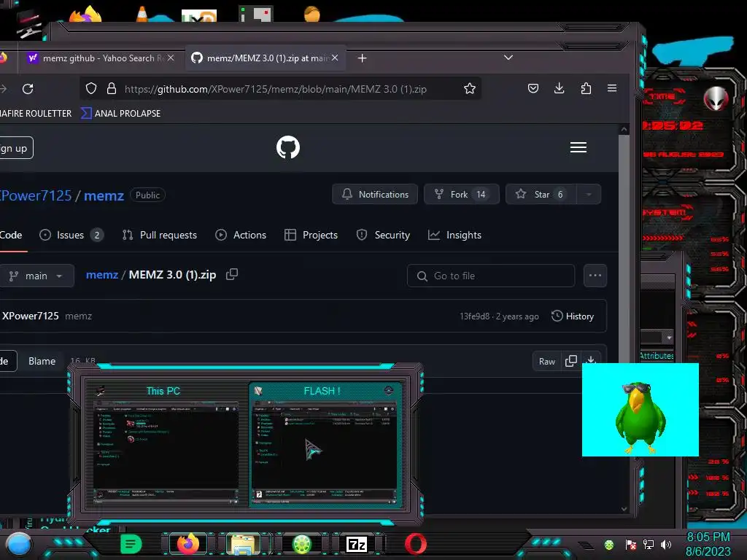Open GitHub page hamburger menu
This screenshot has height=560, width=747.
(x=578, y=147)
